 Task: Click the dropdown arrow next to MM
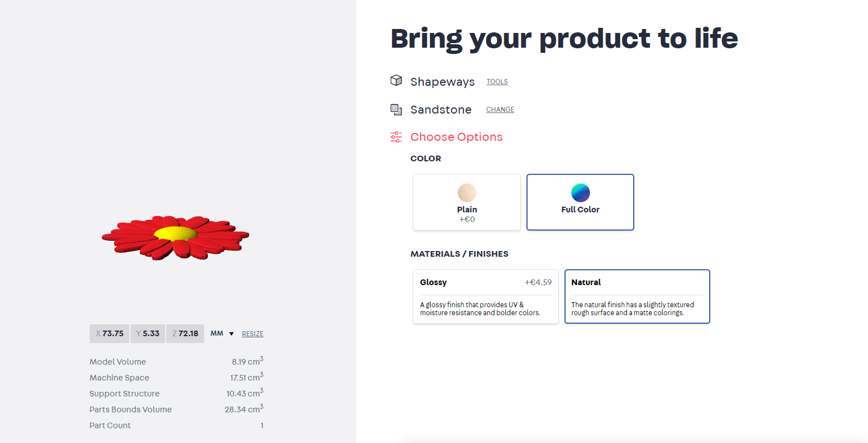231,334
